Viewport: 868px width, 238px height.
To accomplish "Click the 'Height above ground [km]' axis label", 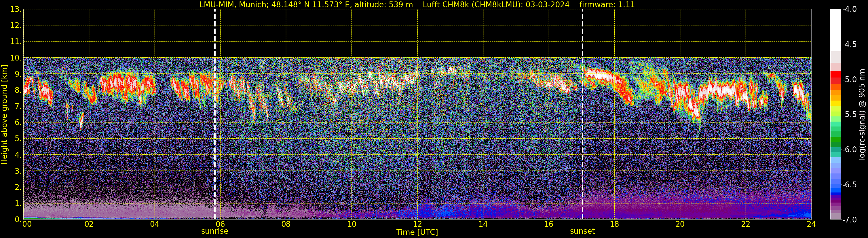I will point(4,115).
